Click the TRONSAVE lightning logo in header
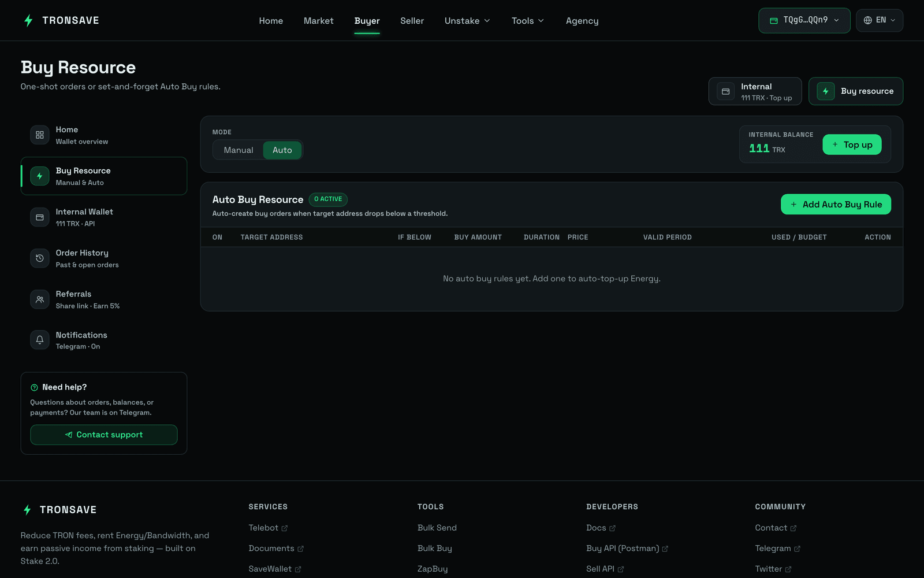Image resolution: width=924 pixels, height=578 pixels. (x=28, y=21)
